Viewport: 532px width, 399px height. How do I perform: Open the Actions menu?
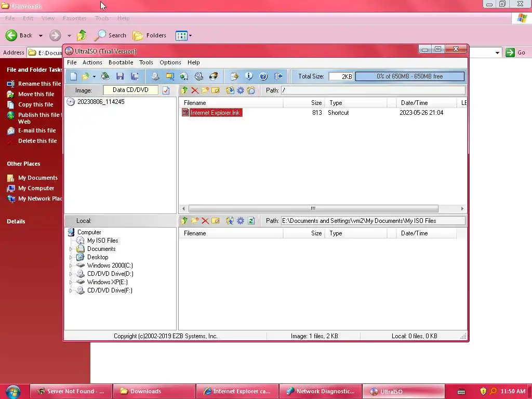click(x=92, y=62)
